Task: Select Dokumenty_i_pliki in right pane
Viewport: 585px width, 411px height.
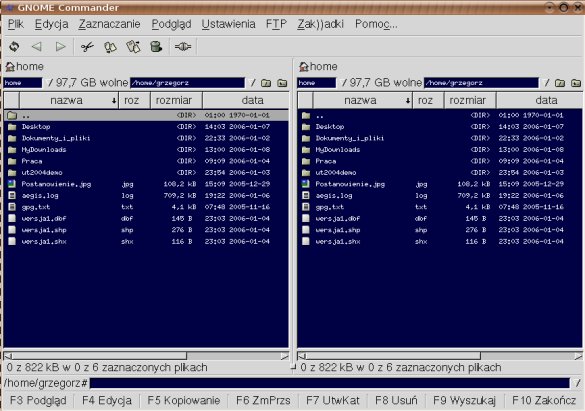Action: (439, 138)
